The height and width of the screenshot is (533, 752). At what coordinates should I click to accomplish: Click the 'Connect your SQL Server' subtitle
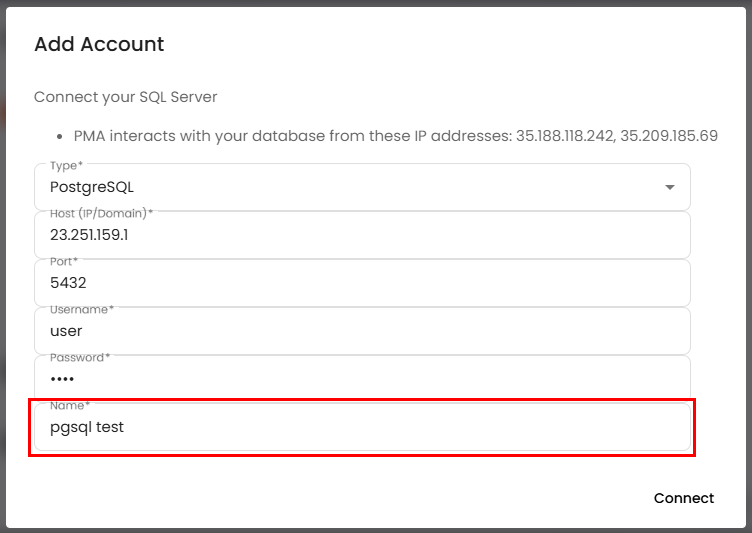[126, 97]
